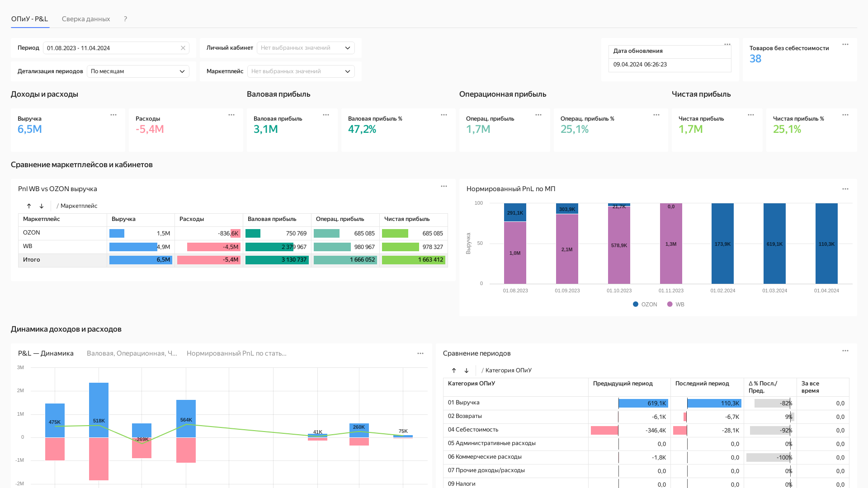Screen dimensions: 868x488
Task: Click / Категория ОПиУ breadcrumb
Action: coord(506,371)
